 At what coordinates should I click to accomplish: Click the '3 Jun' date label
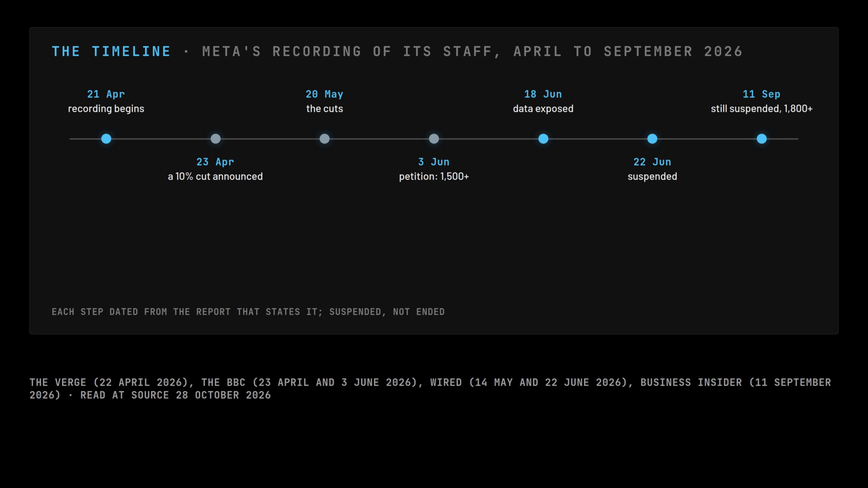(434, 162)
